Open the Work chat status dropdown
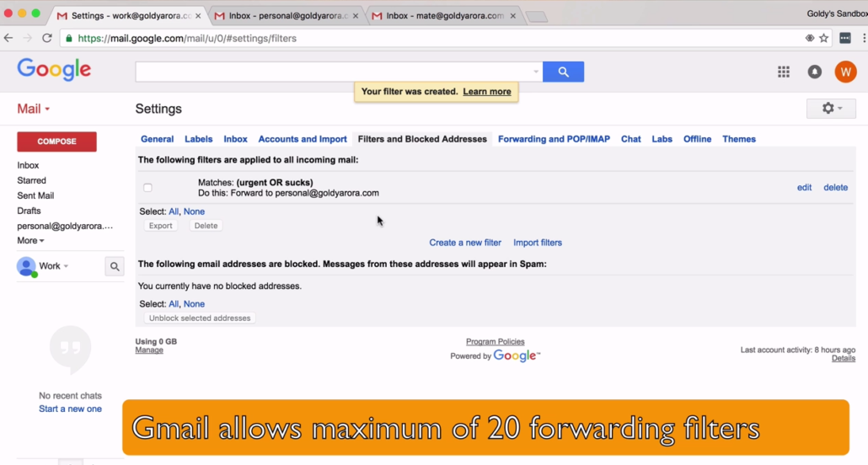Image resolution: width=868 pixels, height=465 pixels. pos(54,266)
